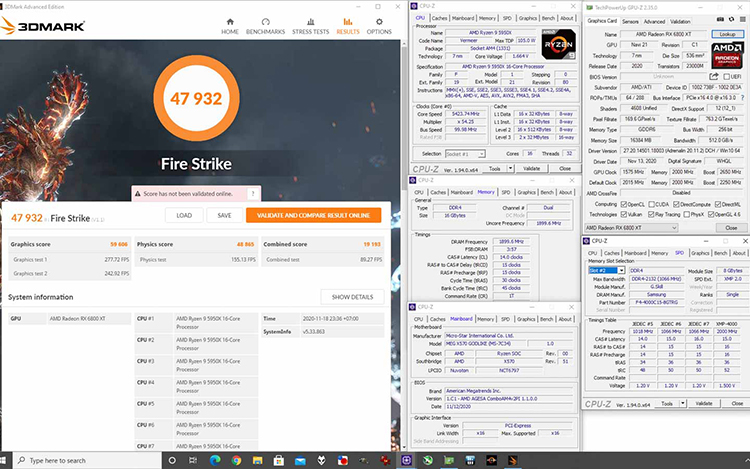
Task: Select Caches tab in top CPU-Z window
Action: tap(439, 18)
